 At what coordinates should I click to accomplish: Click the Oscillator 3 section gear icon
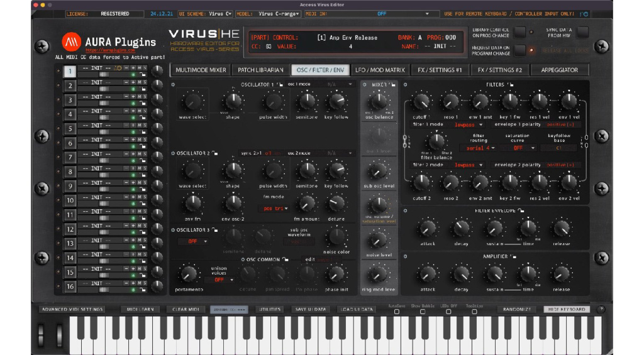tap(173, 230)
